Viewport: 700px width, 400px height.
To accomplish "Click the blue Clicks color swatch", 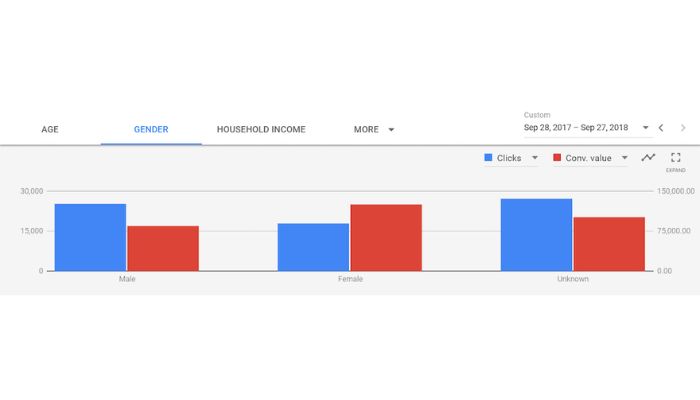I will [x=488, y=158].
